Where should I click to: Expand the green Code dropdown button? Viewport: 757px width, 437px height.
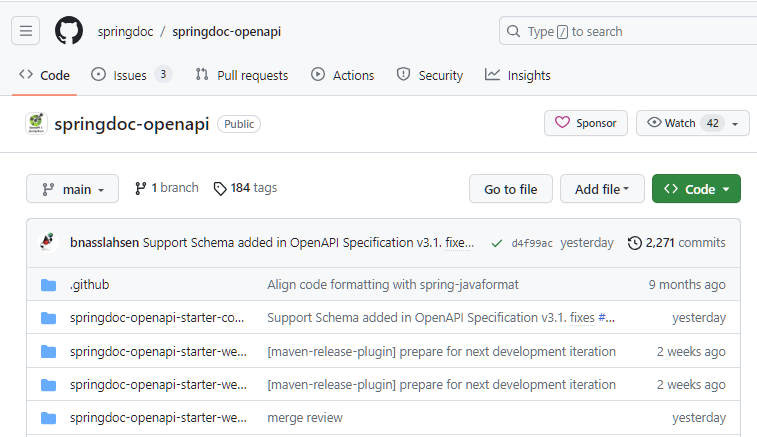(x=696, y=189)
